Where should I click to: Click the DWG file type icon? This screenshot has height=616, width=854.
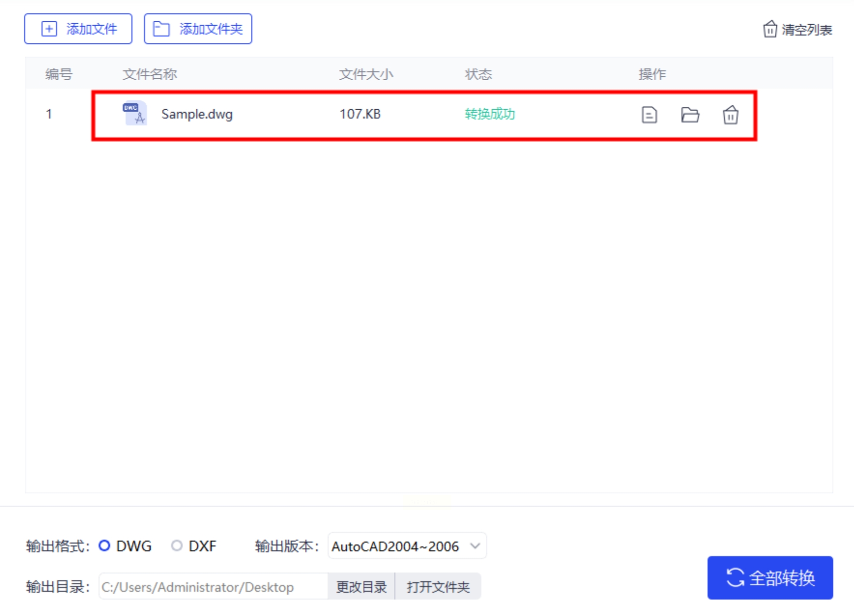[134, 114]
